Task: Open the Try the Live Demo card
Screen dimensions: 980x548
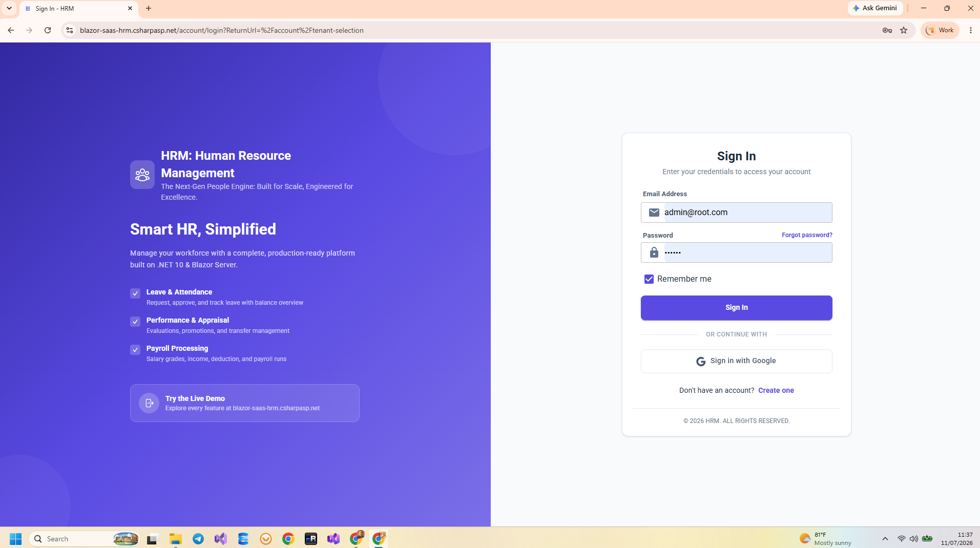Action: [245, 403]
